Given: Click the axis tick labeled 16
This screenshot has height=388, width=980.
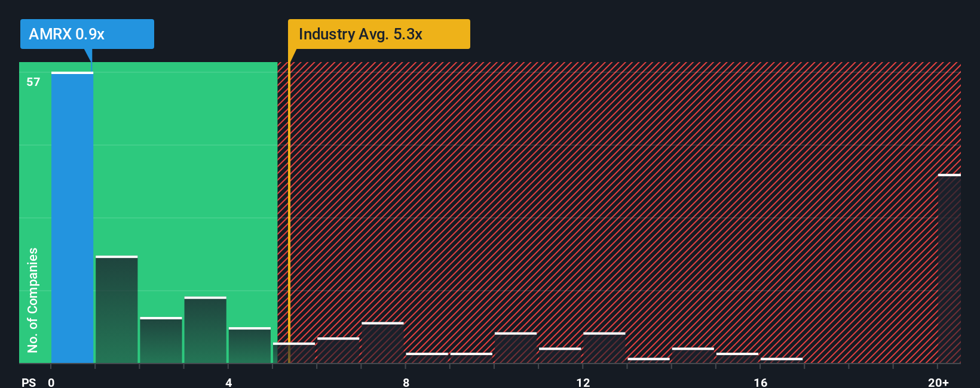Looking at the screenshot, I should [760, 382].
